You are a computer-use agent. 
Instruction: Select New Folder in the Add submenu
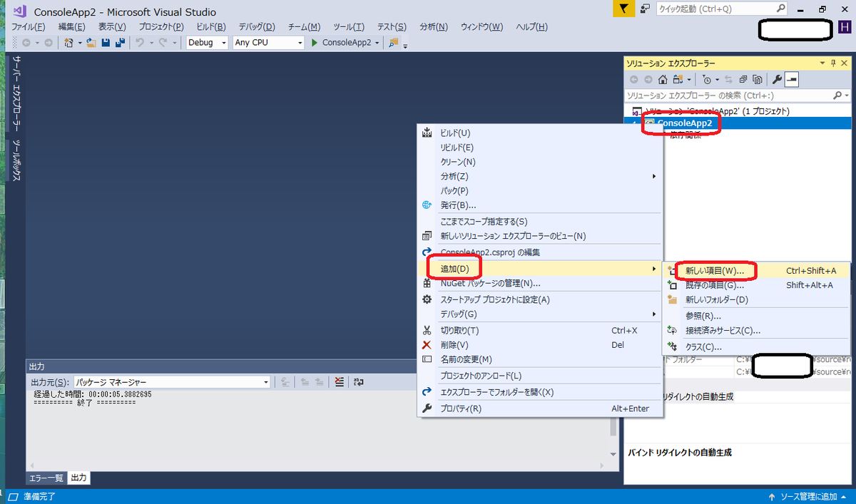(x=756, y=299)
